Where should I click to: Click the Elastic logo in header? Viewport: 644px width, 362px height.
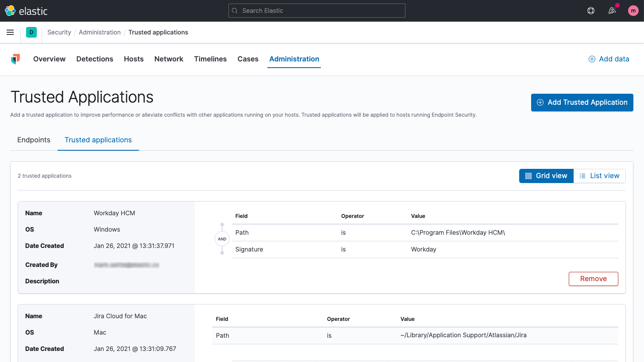click(x=26, y=11)
